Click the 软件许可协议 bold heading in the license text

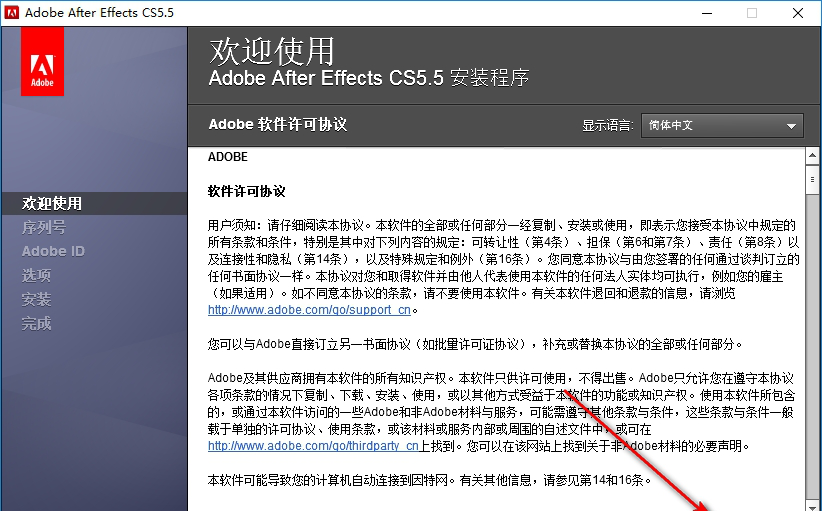[246, 191]
